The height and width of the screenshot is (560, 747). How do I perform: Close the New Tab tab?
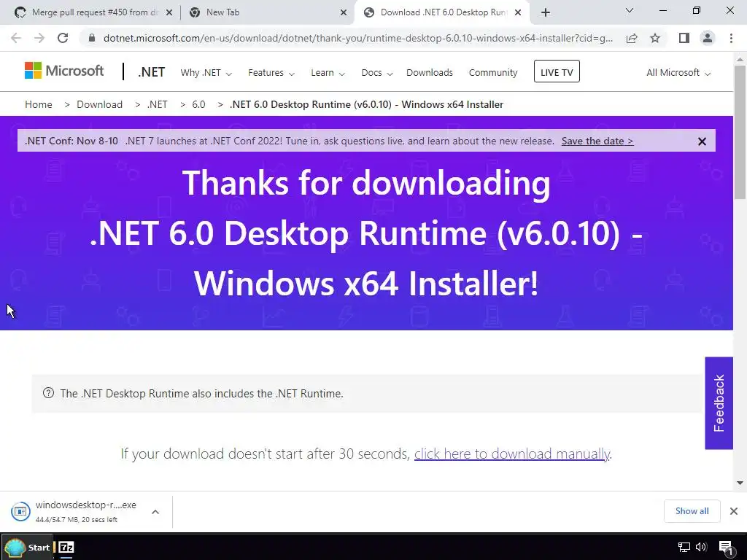pos(344,13)
